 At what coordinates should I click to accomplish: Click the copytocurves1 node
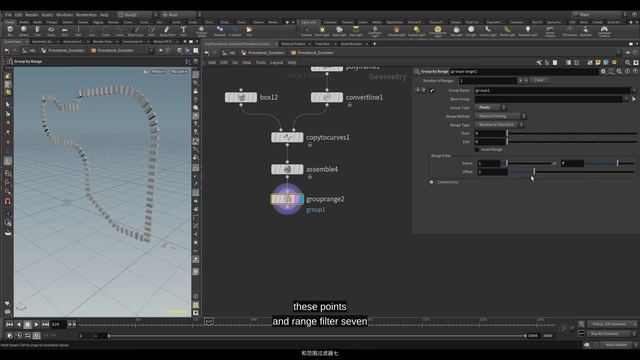point(287,137)
